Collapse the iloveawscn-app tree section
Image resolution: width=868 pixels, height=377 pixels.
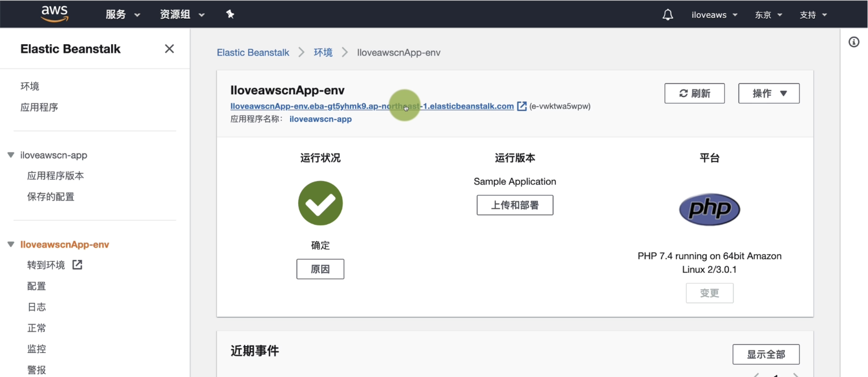click(x=11, y=155)
